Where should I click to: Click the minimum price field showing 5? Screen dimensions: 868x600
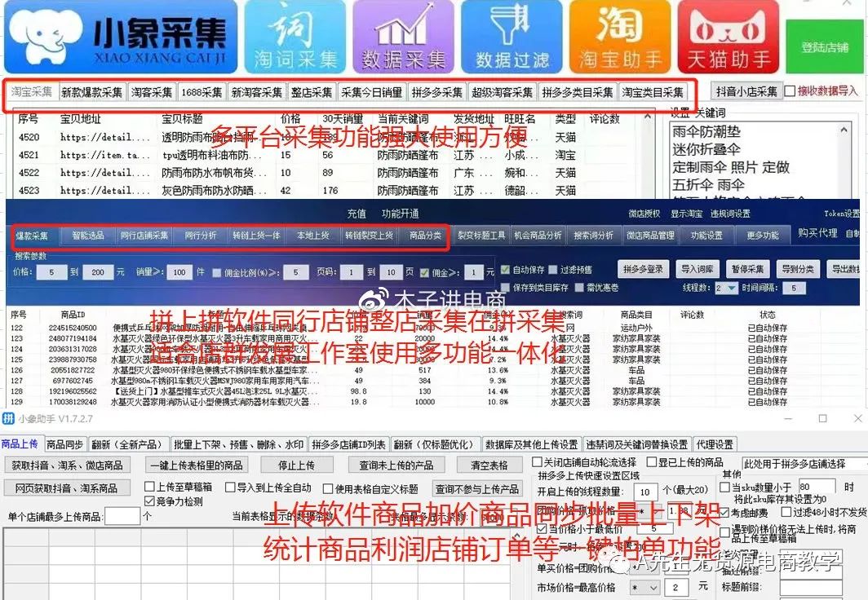tap(51, 272)
